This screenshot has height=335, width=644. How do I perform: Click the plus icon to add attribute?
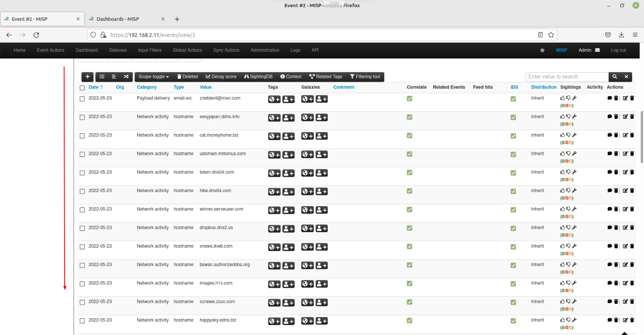tap(87, 76)
